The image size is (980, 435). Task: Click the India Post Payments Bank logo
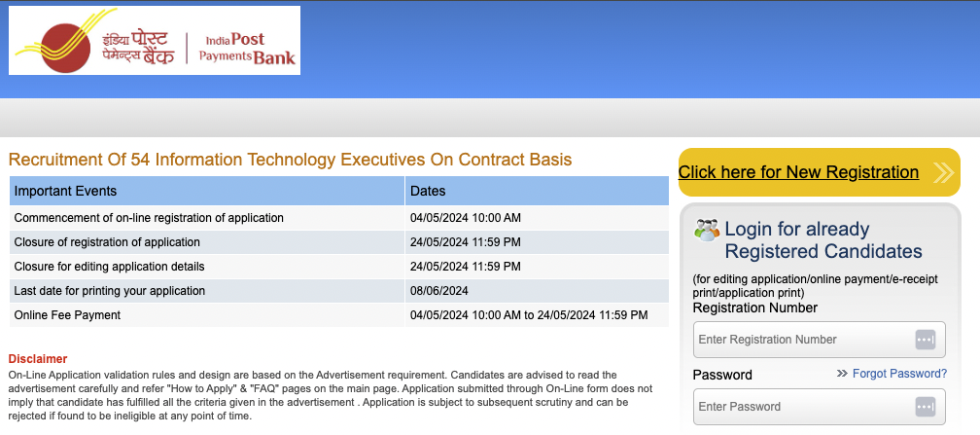(x=155, y=41)
